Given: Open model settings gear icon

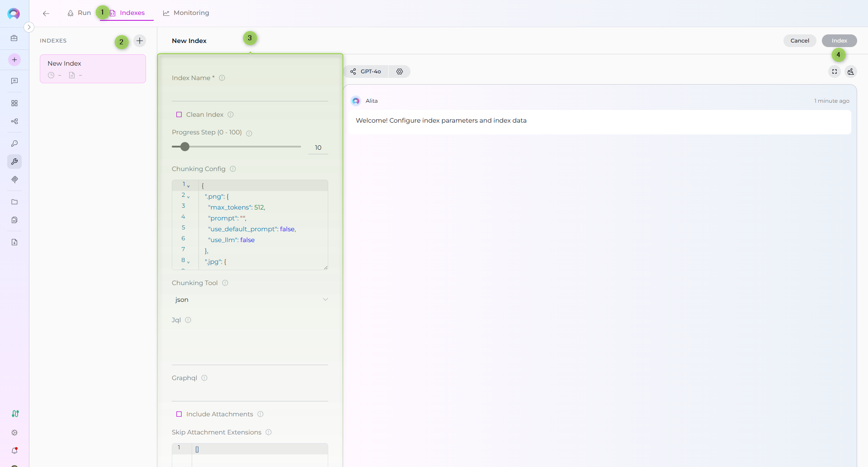Looking at the screenshot, I should pos(400,71).
